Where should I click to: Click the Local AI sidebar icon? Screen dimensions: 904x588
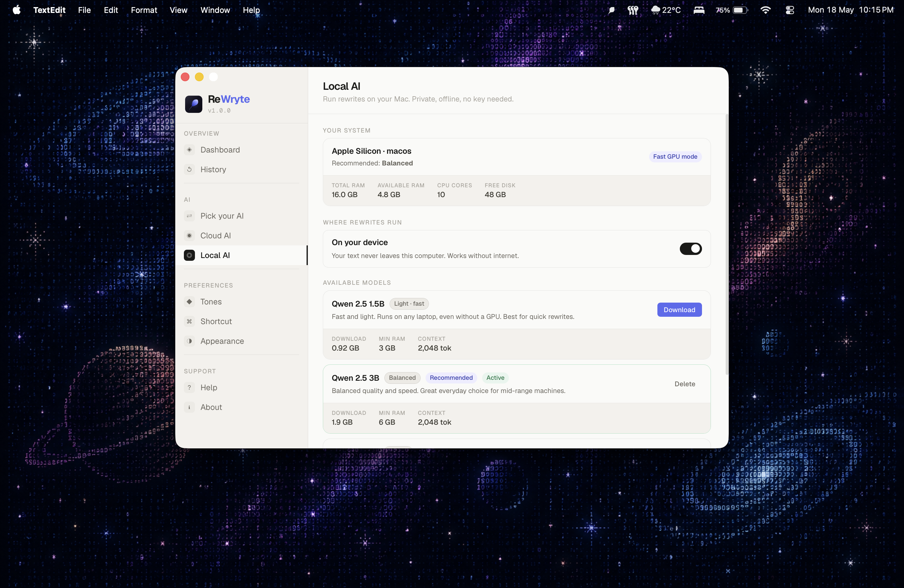pos(189,255)
